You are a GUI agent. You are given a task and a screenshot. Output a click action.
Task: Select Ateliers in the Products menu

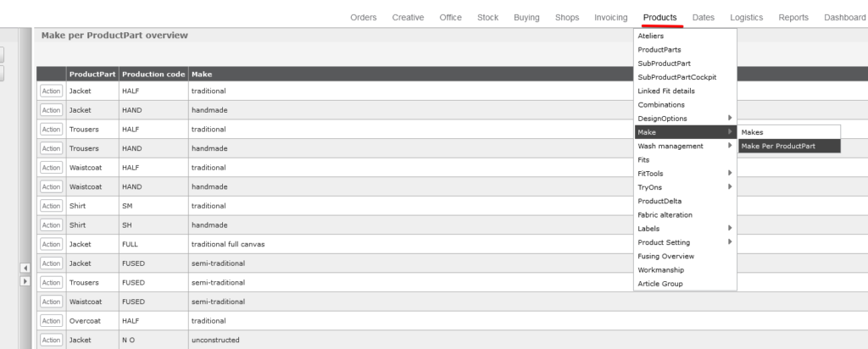point(651,36)
